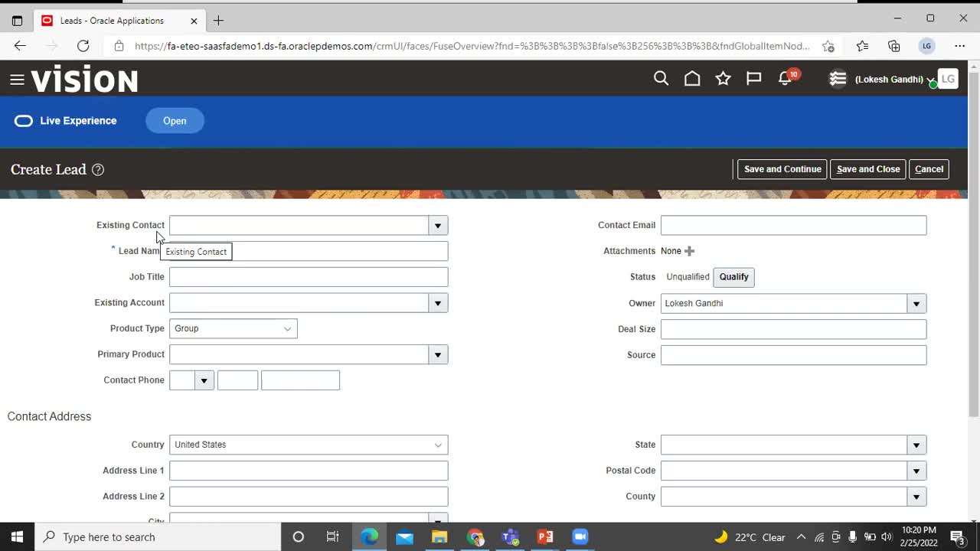The width and height of the screenshot is (980, 551).
Task: Click Save and Close button
Action: [868, 169]
